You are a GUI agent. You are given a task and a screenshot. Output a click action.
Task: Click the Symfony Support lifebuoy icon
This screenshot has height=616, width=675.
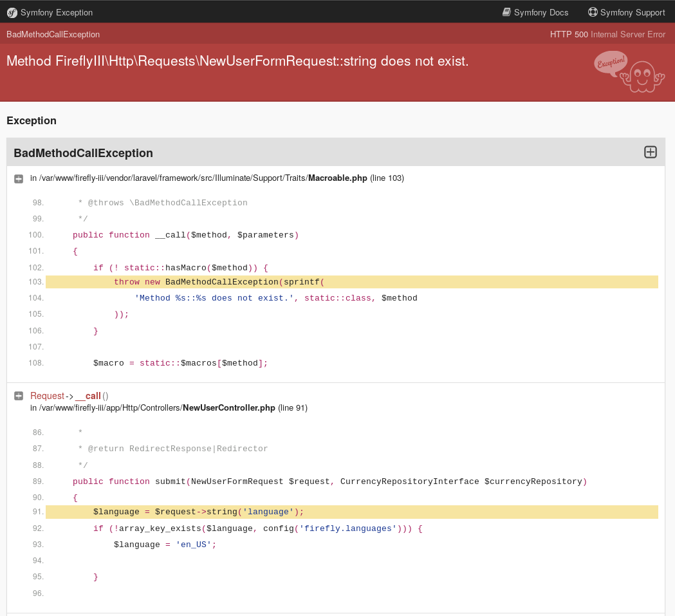(593, 12)
